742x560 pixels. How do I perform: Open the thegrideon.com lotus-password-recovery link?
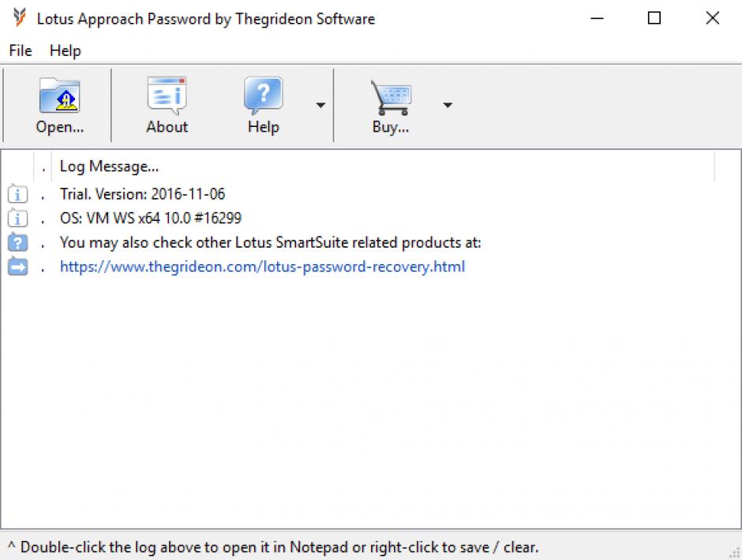tap(262, 267)
